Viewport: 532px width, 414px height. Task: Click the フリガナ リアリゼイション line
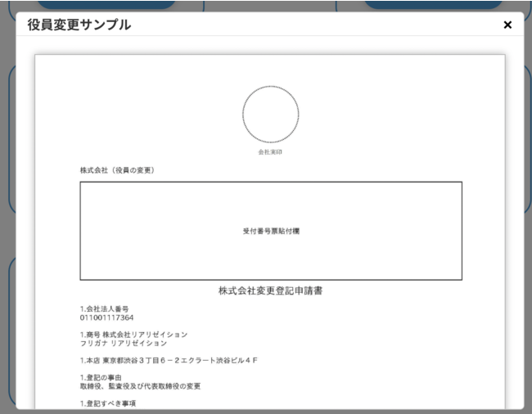click(x=124, y=343)
